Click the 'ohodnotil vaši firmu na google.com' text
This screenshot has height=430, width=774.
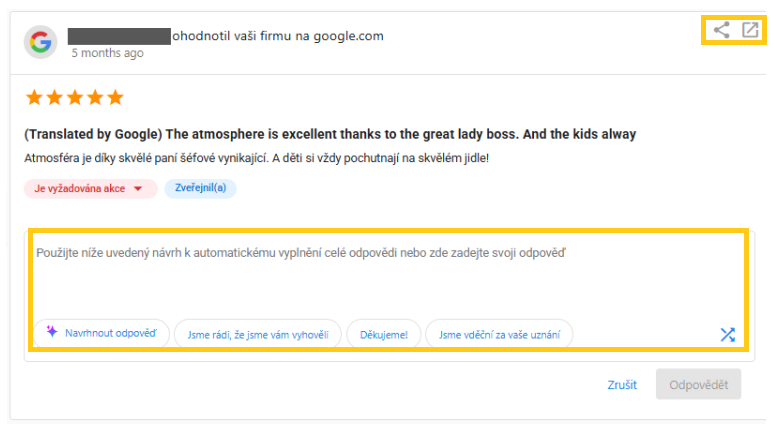(278, 36)
